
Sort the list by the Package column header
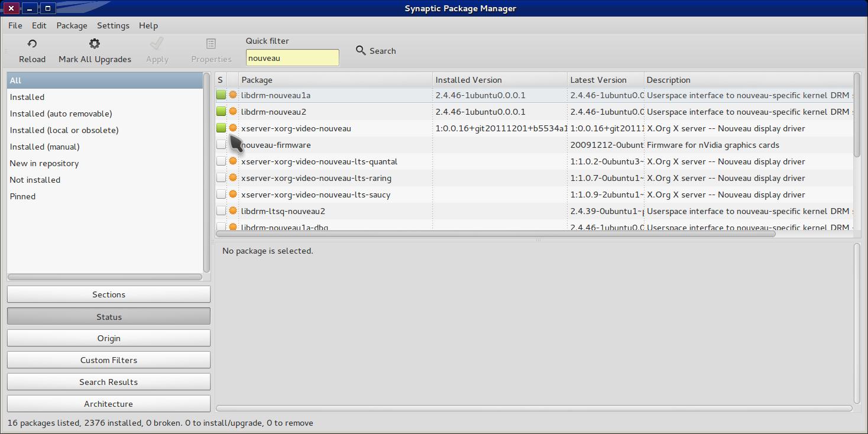[x=335, y=80]
